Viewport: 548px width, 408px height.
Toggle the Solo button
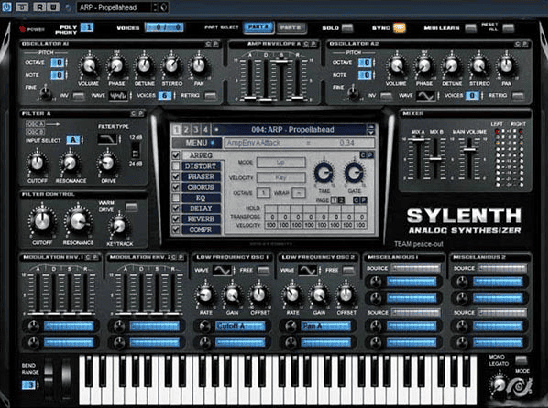347,28
